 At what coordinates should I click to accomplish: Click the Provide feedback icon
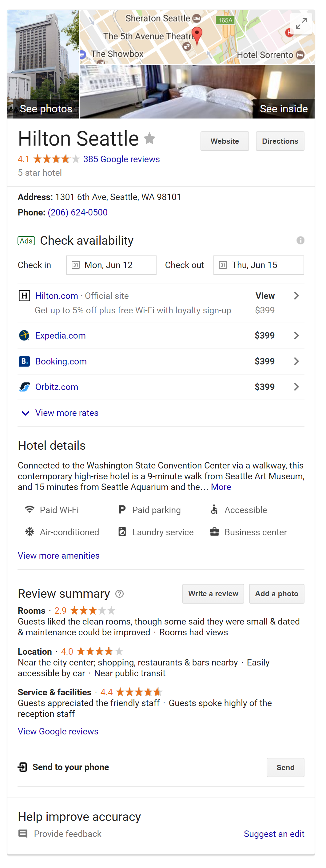tap(23, 834)
